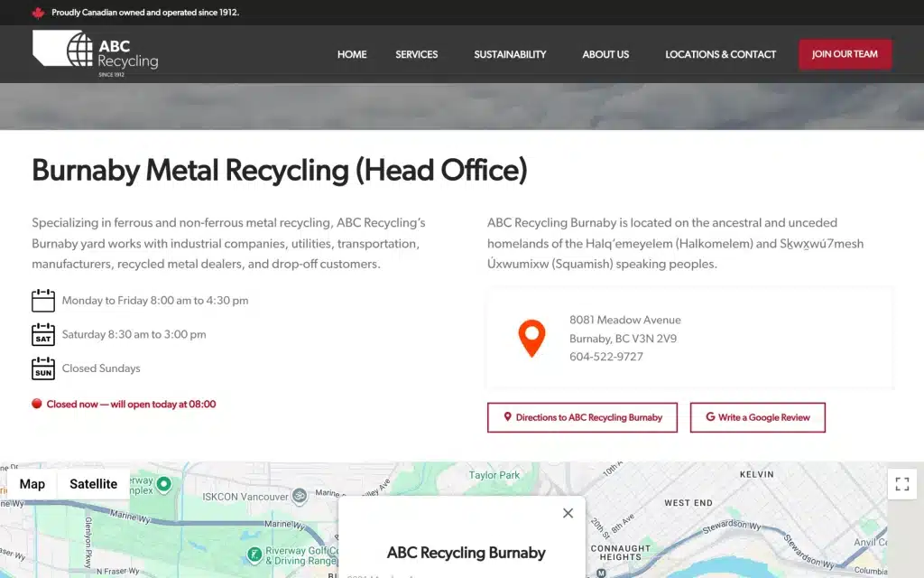Click the orange location pin icon

(531, 338)
